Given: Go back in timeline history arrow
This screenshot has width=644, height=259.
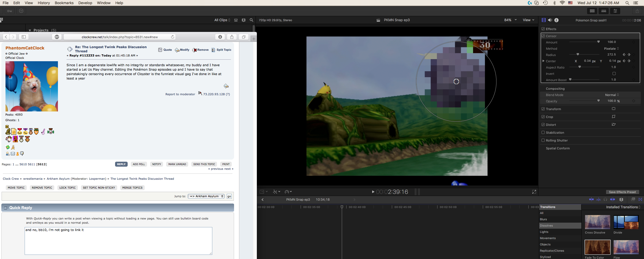Looking at the screenshot, I should 263,200.
